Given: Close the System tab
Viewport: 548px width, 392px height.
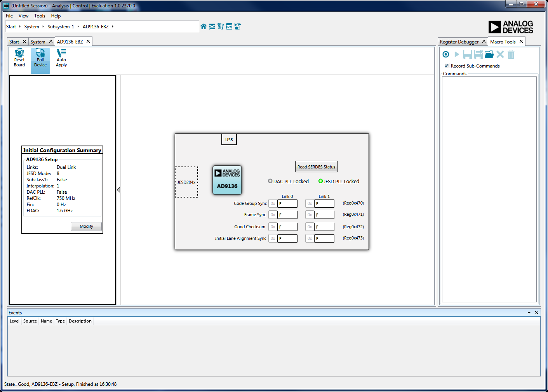Looking at the screenshot, I should [50, 42].
